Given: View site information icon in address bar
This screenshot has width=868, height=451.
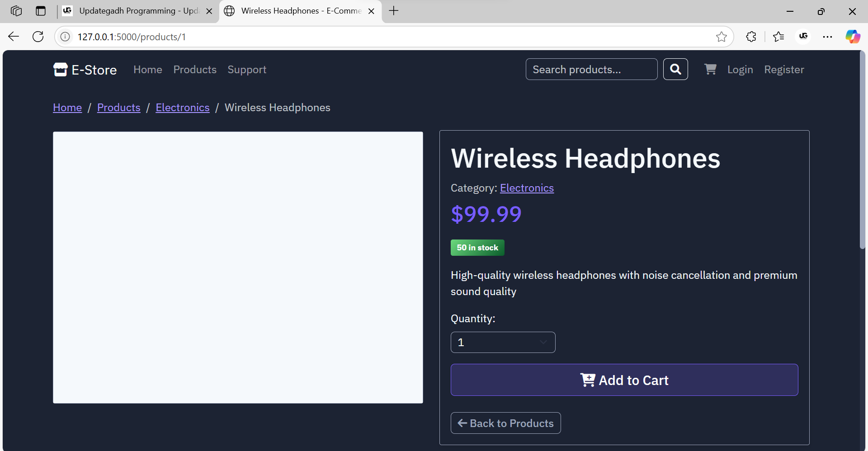Looking at the screenshot, I should pos(65,37).
